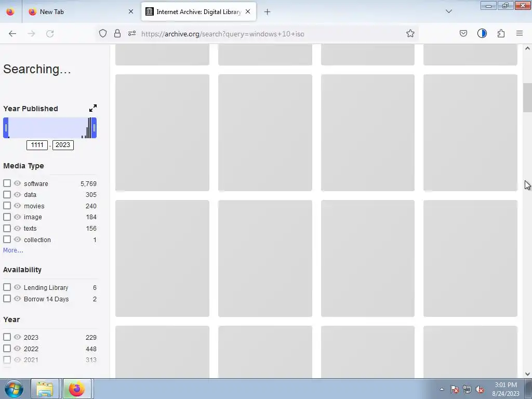Edit the end year field 2023

tap(63, 145)
